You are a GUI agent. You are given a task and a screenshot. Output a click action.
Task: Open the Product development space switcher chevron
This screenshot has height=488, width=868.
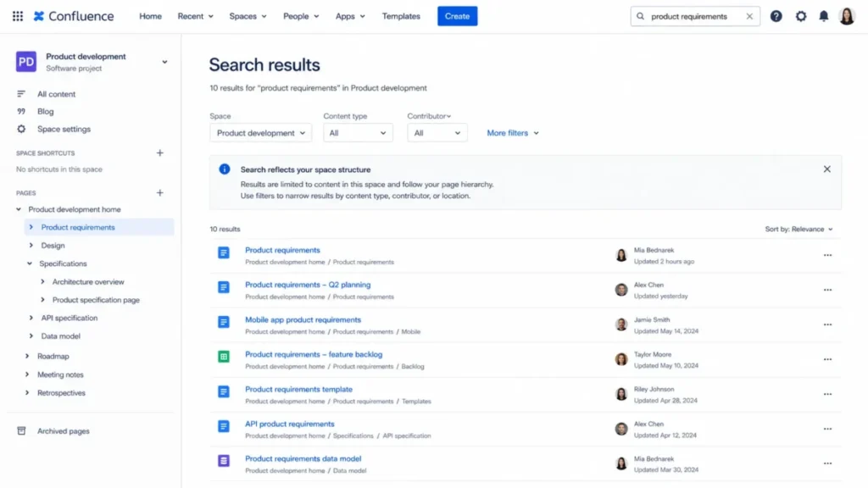[x=164, y=62]
